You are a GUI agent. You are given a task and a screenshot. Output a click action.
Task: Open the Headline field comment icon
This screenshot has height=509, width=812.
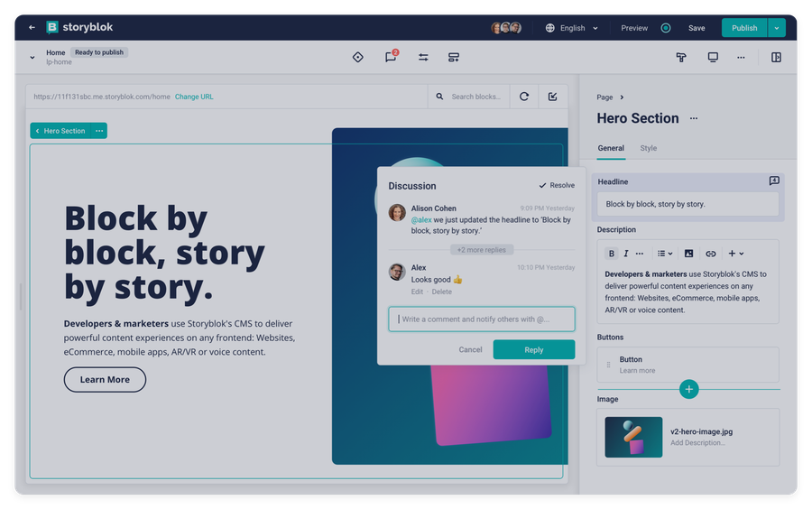pyautogui.click(x=774, y=180)
